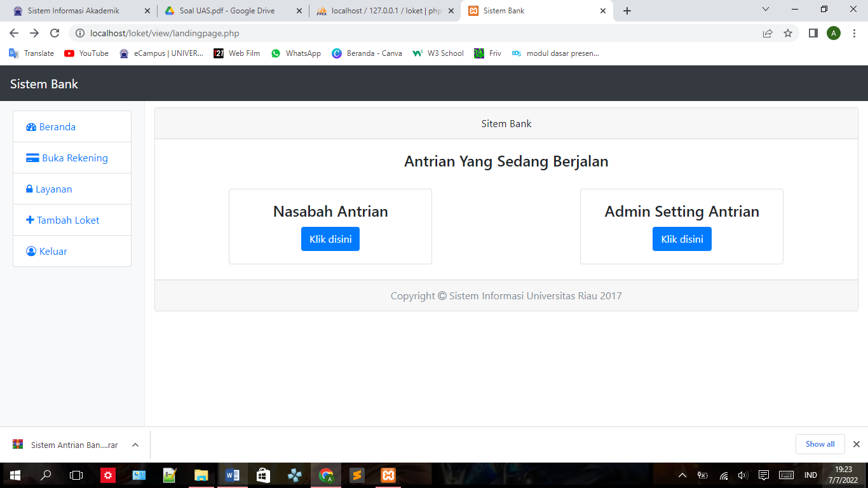Select the Beranda home icon in sidebar

tap(31, 126)
